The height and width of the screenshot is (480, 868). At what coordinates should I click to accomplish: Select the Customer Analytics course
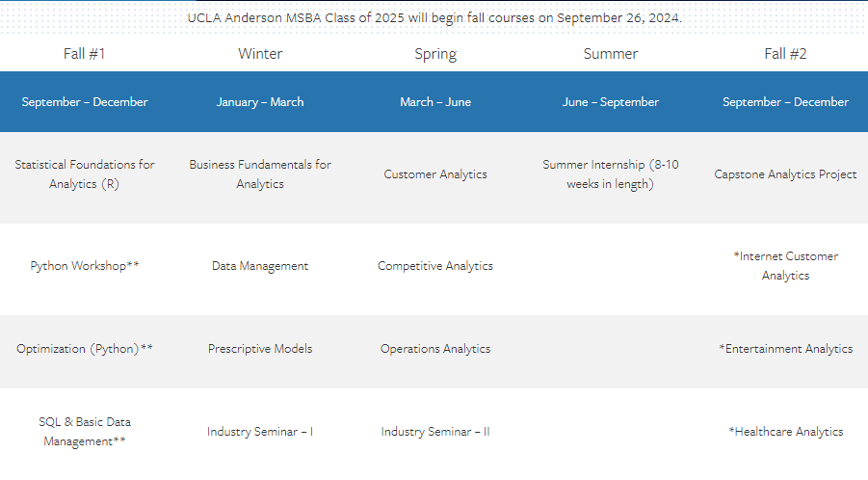click(435, 173)
